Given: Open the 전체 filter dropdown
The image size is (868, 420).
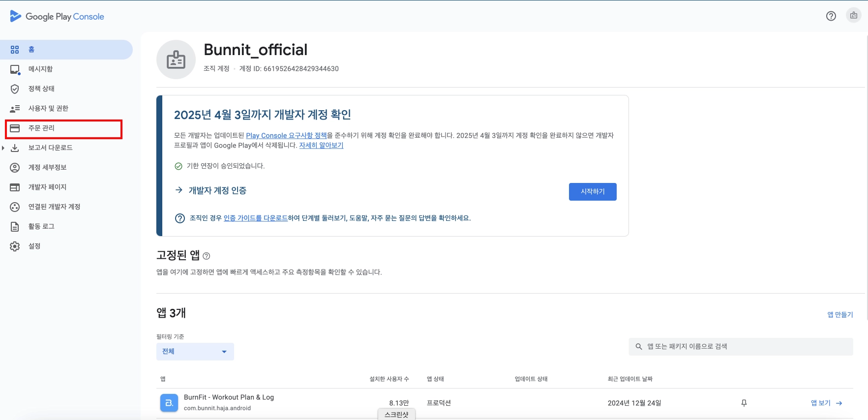Looking at the screenshot, I should [x=195, y=352].
